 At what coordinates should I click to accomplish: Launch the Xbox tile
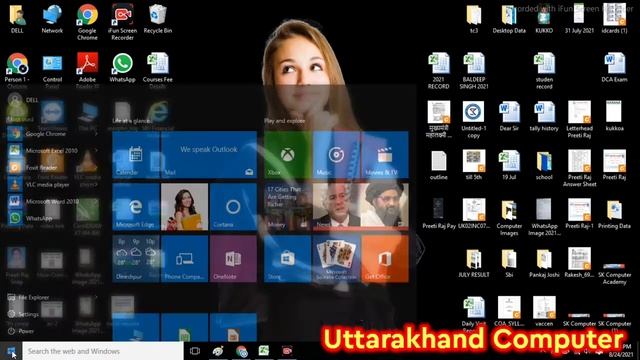[287, 155]
